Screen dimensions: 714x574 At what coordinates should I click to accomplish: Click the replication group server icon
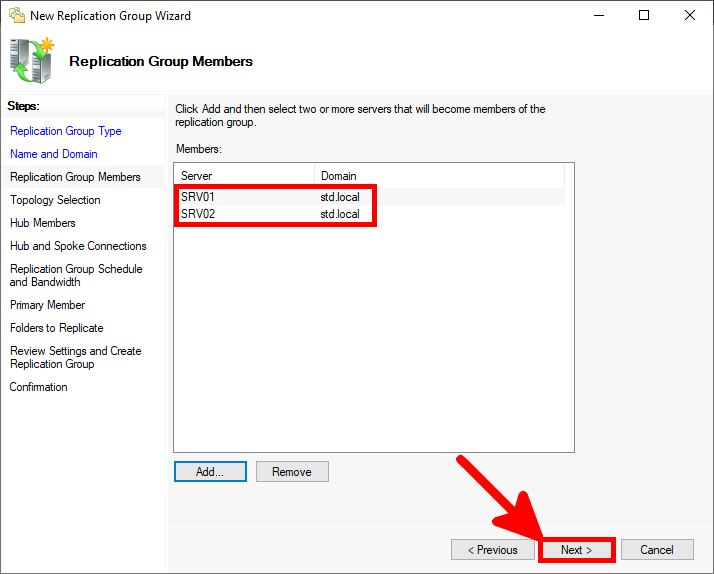click(x=31, y=61)
